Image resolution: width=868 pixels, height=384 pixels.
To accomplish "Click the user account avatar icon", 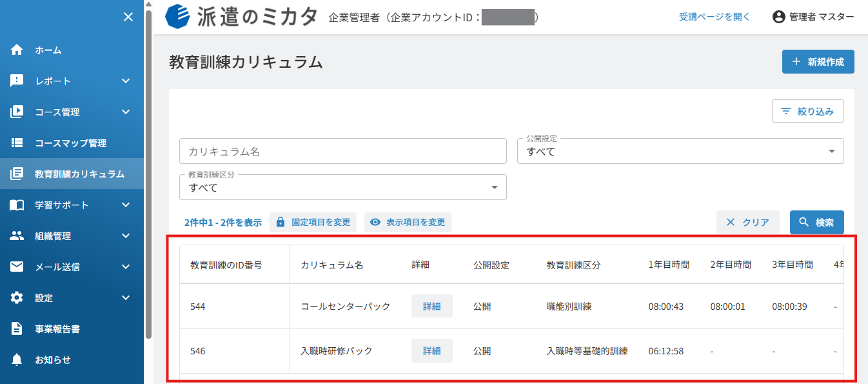I will 779,17.
